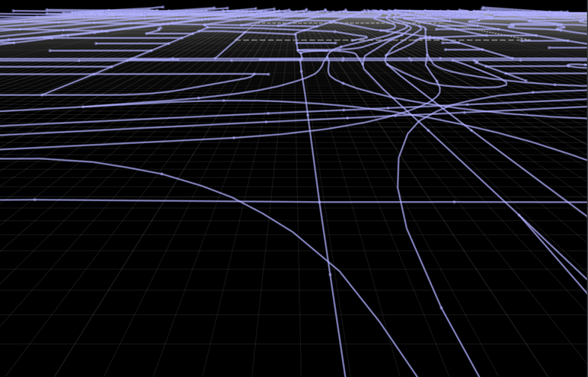Select the thick horizontal road near the top
The height and width of the screenshot is (377, 588).
228,59
